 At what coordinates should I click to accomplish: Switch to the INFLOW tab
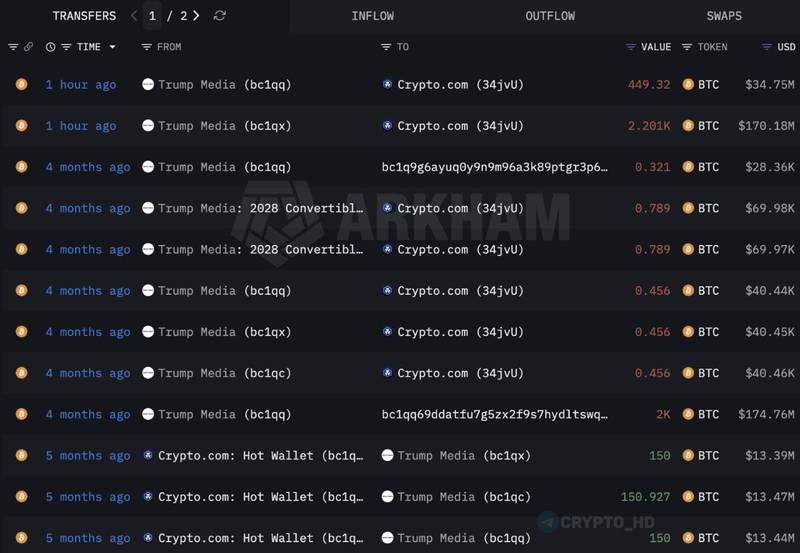click(372, 16)
